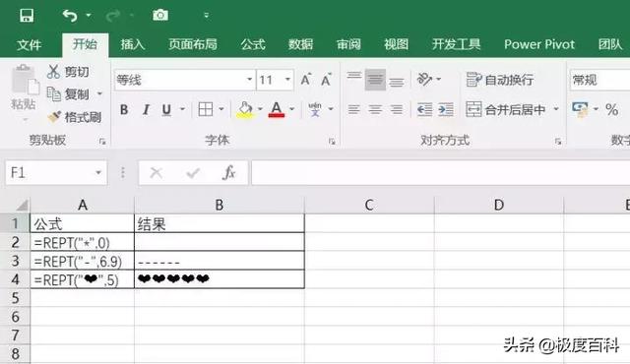The width and height of the screenshot is (630, 364).
Task: Expand underline style dropdown arrow
Action: click(182, 109)
